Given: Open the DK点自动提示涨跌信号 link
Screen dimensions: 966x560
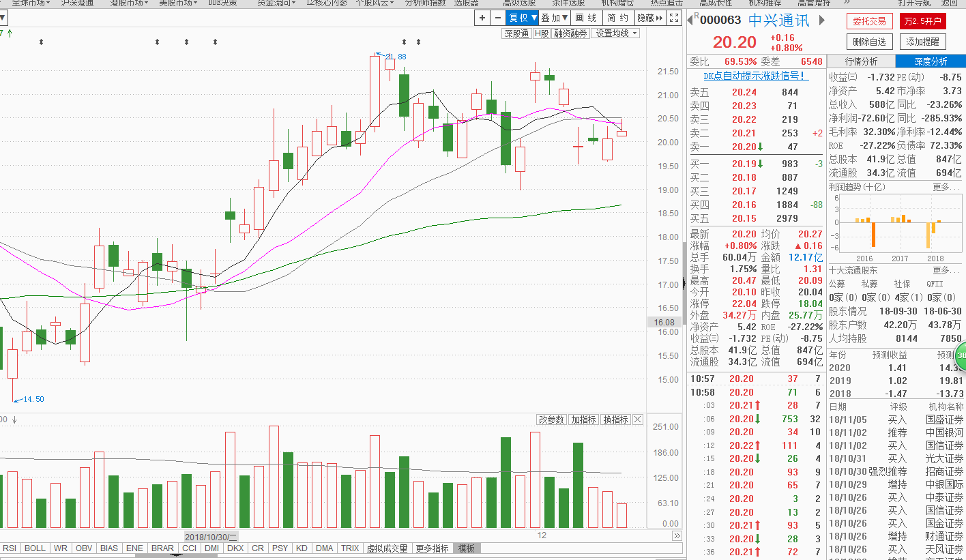Looking at the screenshot, I should coord(756,76).
